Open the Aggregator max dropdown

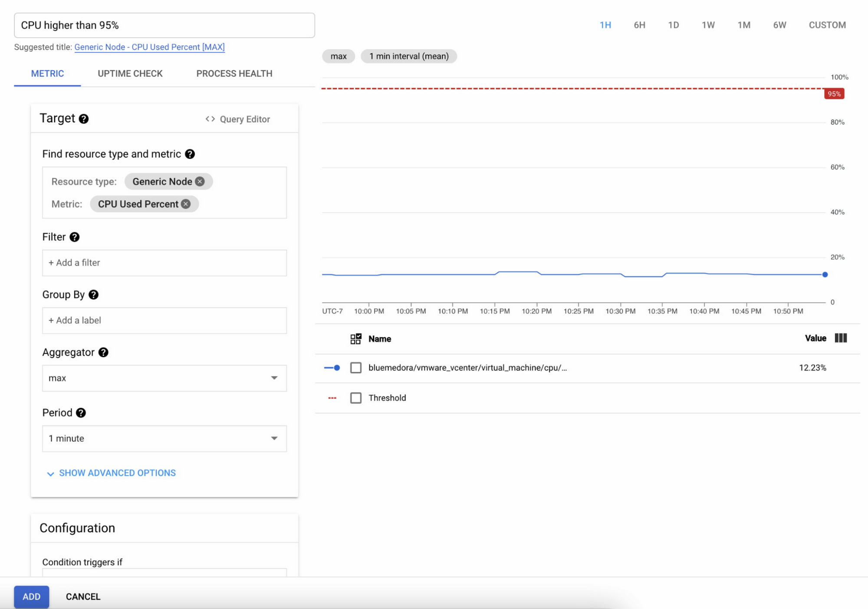[x=164, y=378]
